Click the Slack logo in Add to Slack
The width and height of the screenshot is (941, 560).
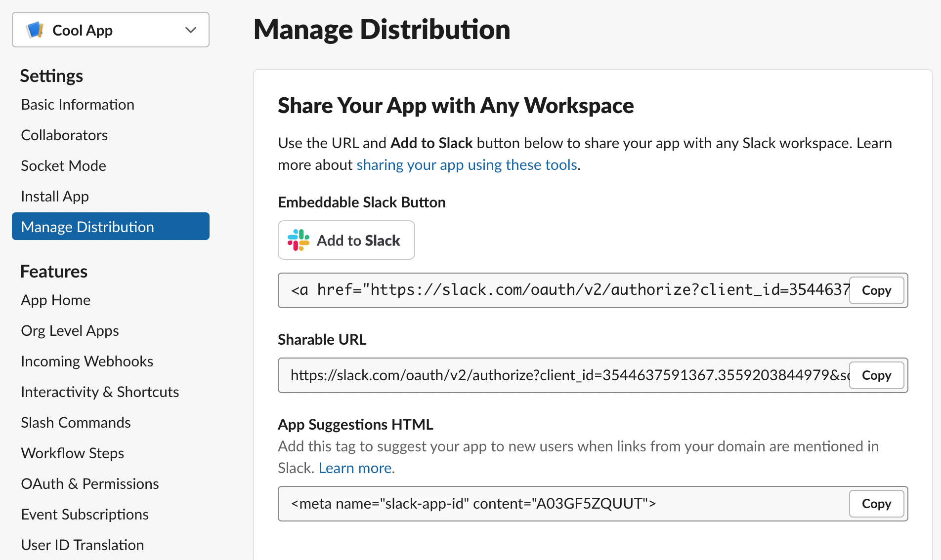(299, 240)
